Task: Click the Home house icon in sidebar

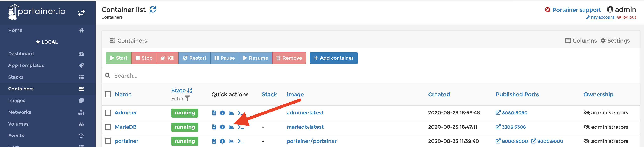Action: [81, 30]
